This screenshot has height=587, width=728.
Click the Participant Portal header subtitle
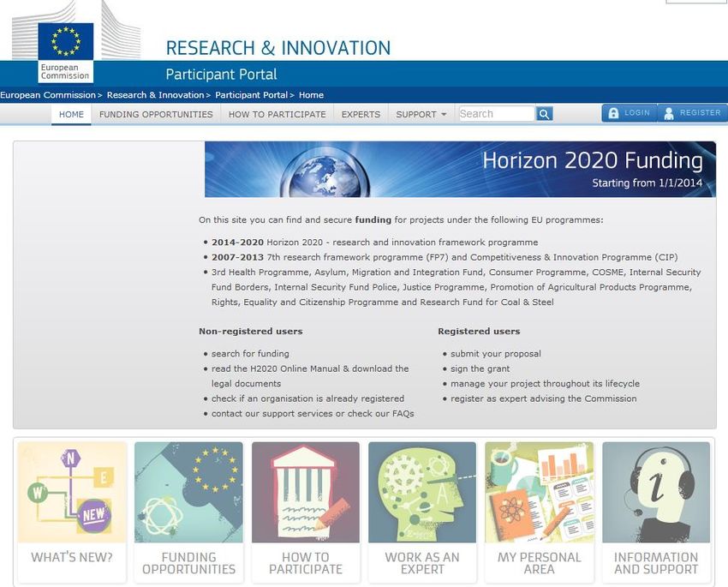pos(221,75)
